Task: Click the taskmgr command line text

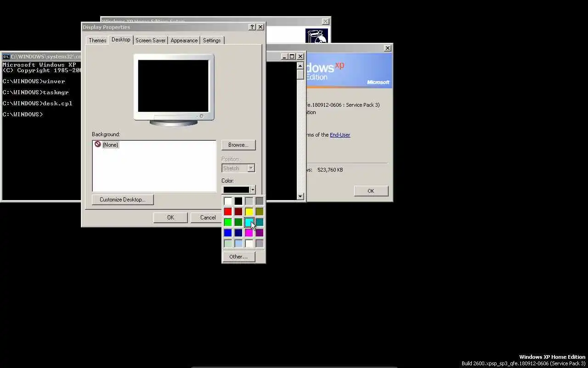Action: 56,92
